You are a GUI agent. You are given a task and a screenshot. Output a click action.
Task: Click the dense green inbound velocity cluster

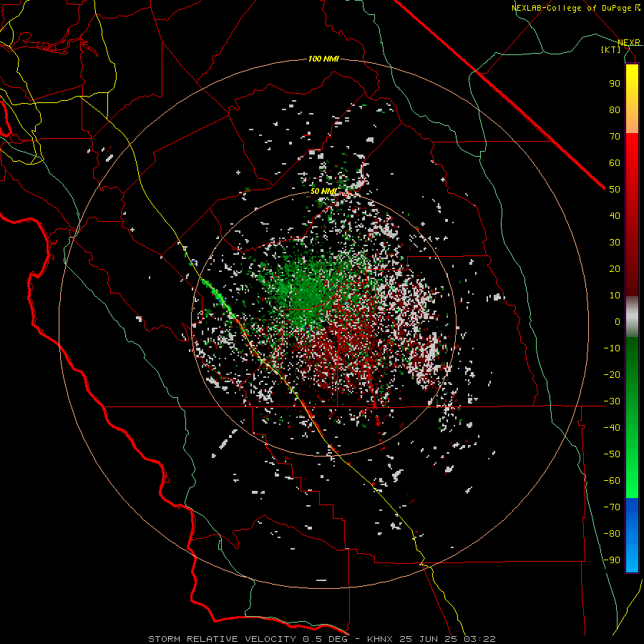click(306, 290)
